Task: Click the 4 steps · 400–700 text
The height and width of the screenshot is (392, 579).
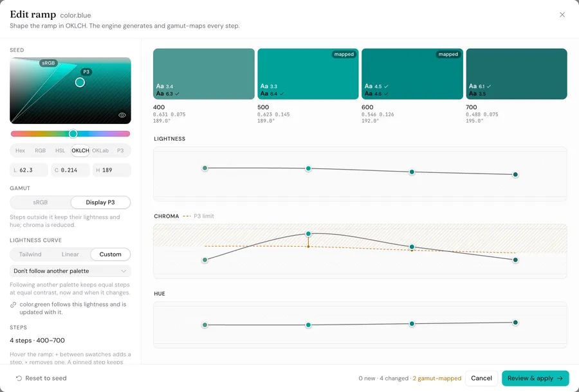Action: pos(37,341)
